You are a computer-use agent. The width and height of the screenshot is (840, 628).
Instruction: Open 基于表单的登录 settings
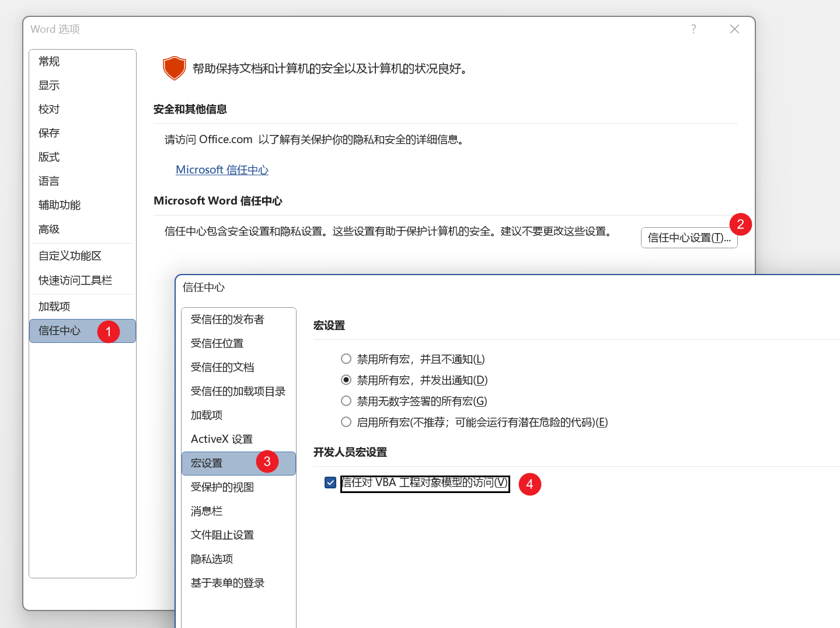238,583
